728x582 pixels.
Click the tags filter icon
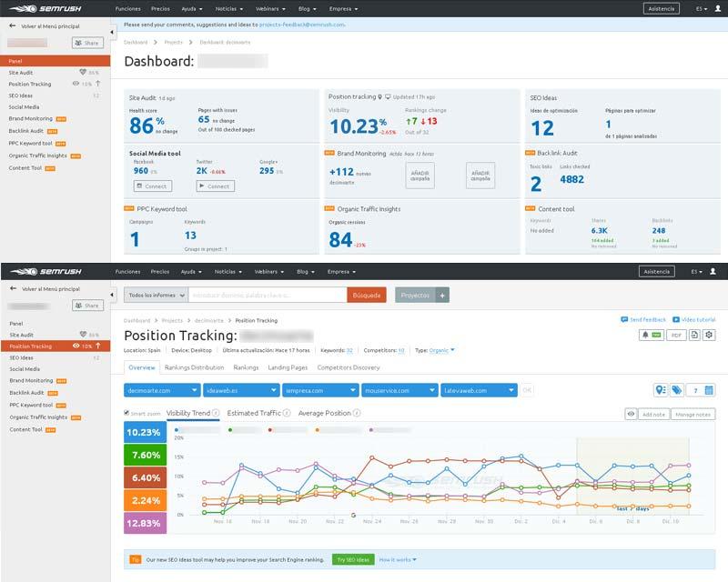click(676, 390)
